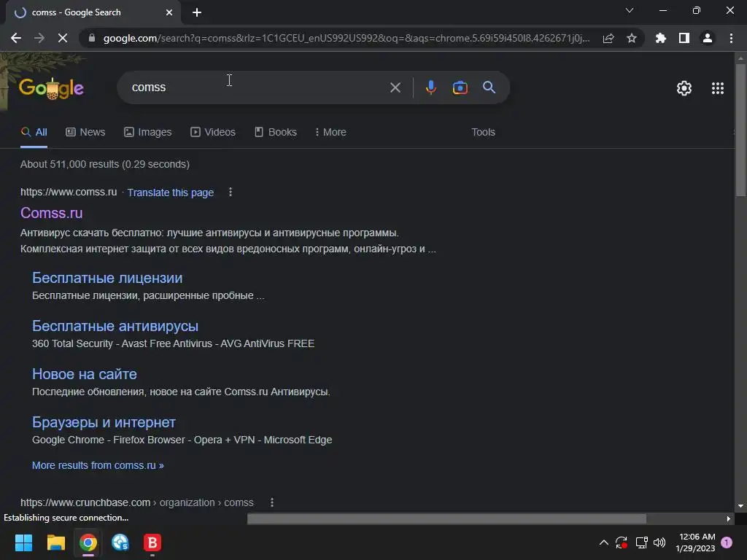The width and height of the screenshot is (747, 560).
Task: Open the Chrome side panel
Action: [684, 38]
